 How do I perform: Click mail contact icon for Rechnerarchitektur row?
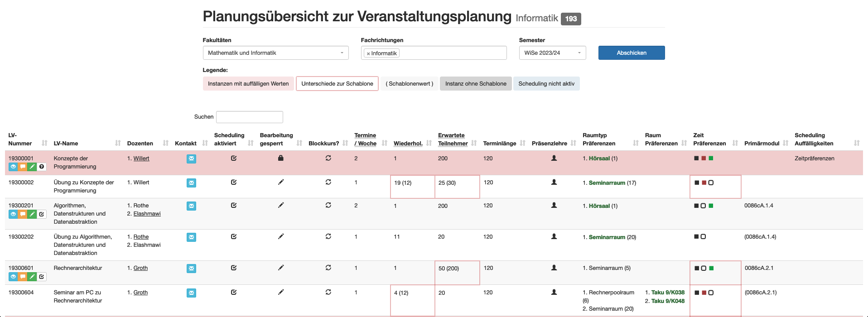pos(191,269)
